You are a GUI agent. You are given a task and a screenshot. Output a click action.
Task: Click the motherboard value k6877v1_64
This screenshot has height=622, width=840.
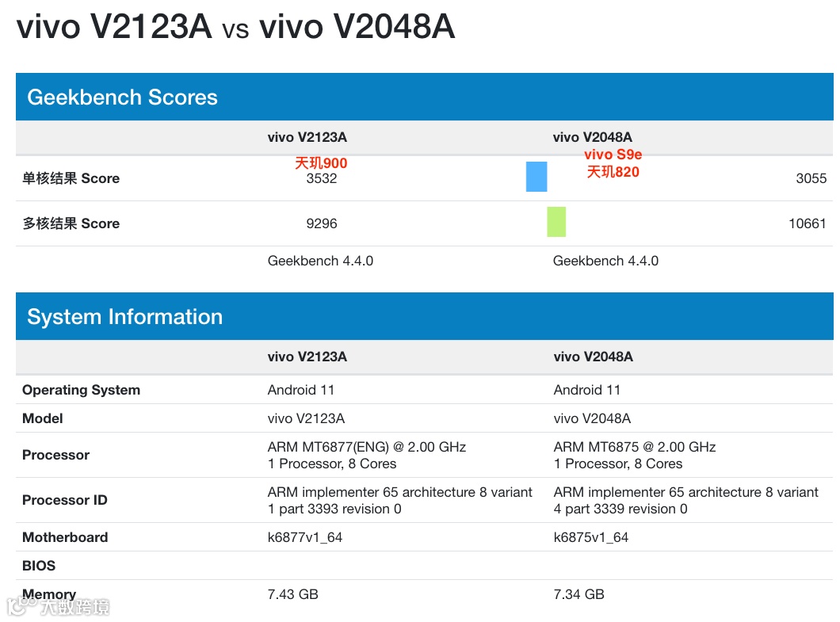305,537
